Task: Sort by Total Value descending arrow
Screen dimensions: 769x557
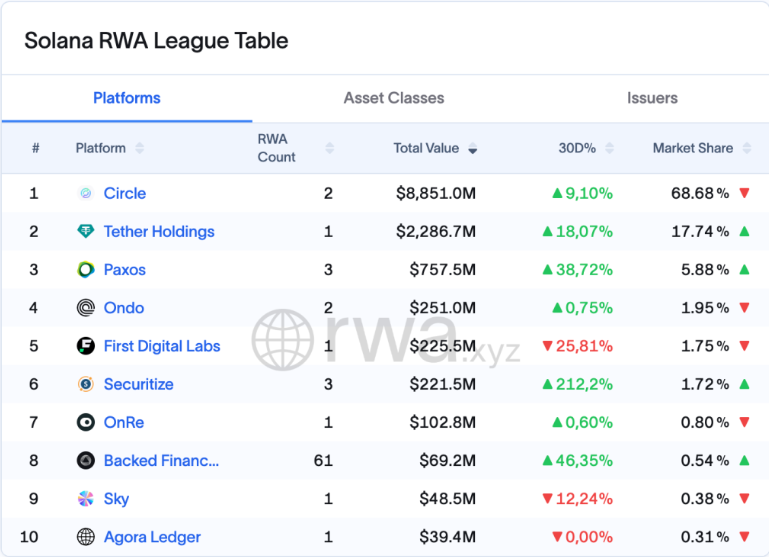Action: 472,149
